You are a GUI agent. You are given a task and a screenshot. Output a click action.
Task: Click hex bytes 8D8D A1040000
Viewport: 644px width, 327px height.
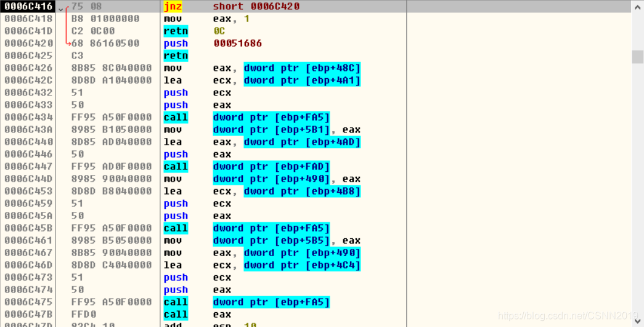click(x=112, y=81)
